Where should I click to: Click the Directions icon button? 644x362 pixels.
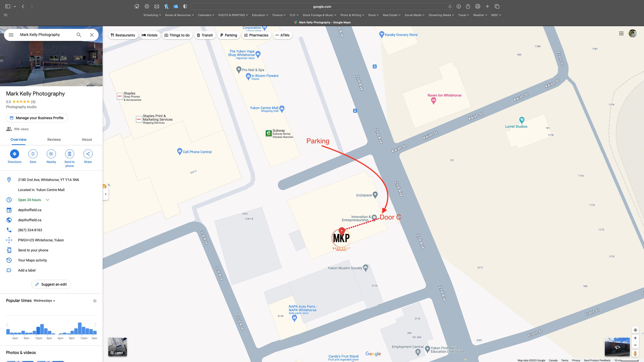coord(14,154)
